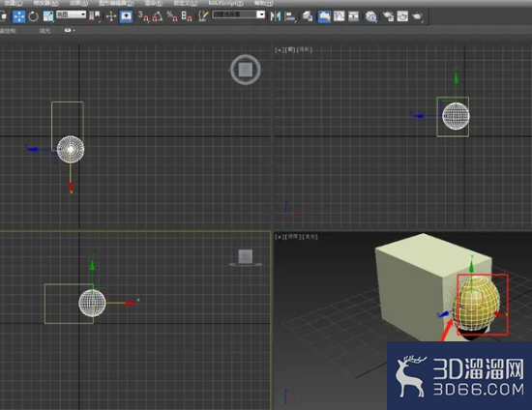Select the Select and Scale tool
Viewport: 532px width, 410px height.
point(48,16)
